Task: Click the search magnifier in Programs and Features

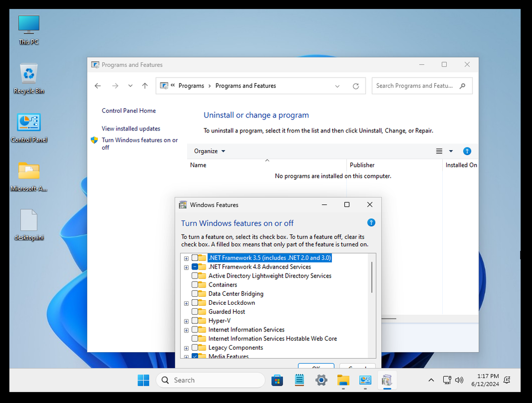Action: (462, 86)
